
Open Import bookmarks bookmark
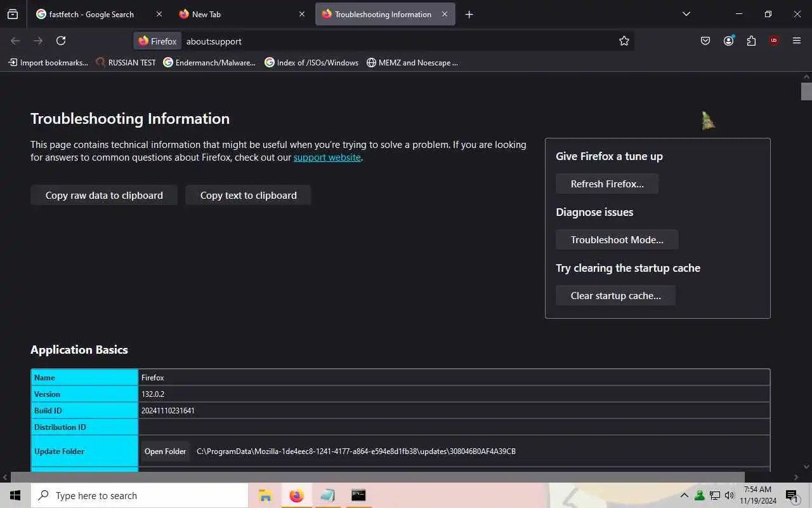coord(48,63)
